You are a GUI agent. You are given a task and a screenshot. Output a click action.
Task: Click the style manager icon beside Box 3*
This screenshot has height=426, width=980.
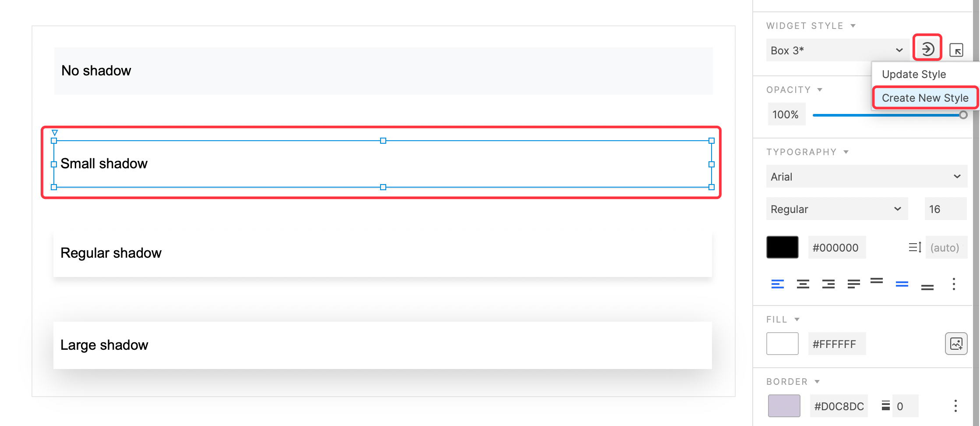tap(956, 50)
